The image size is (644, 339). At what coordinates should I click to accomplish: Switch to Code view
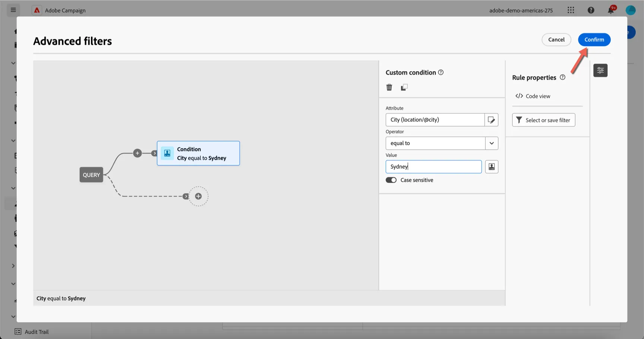pyautogui.click(x=533, y=96)
